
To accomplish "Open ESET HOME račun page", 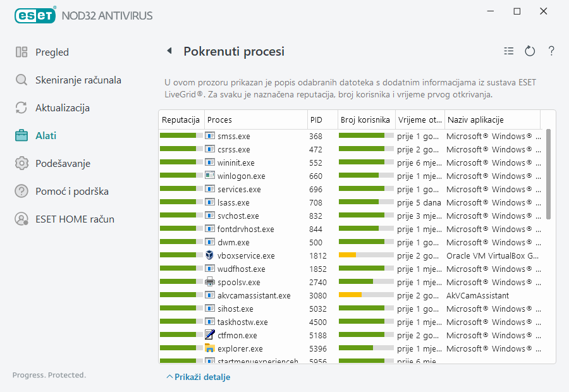I will click(75, 219).
